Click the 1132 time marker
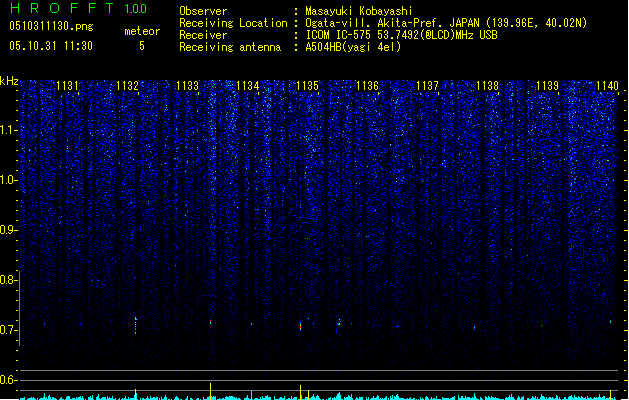This screenshot has width=629, height=400. [x=127, y=86]
